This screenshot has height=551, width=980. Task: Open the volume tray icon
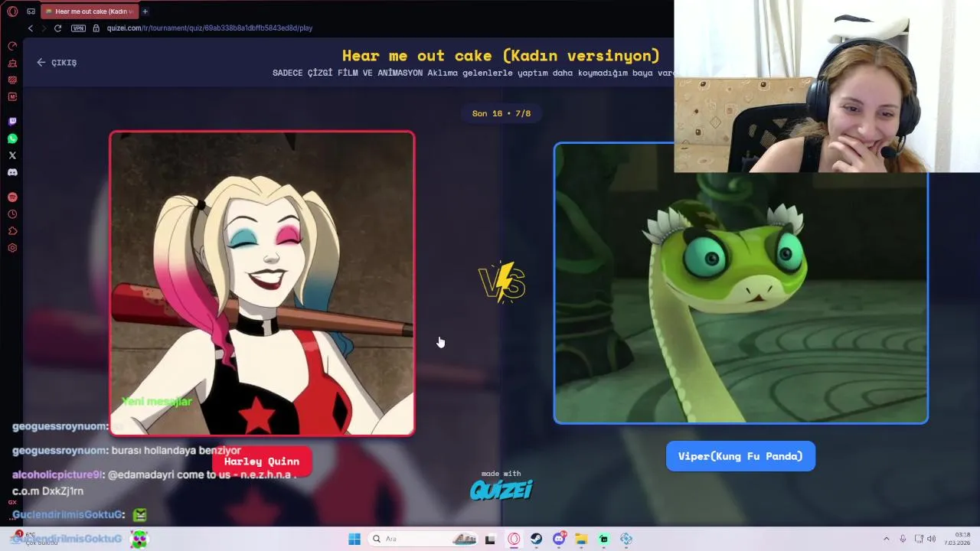(x=932, y=539)
